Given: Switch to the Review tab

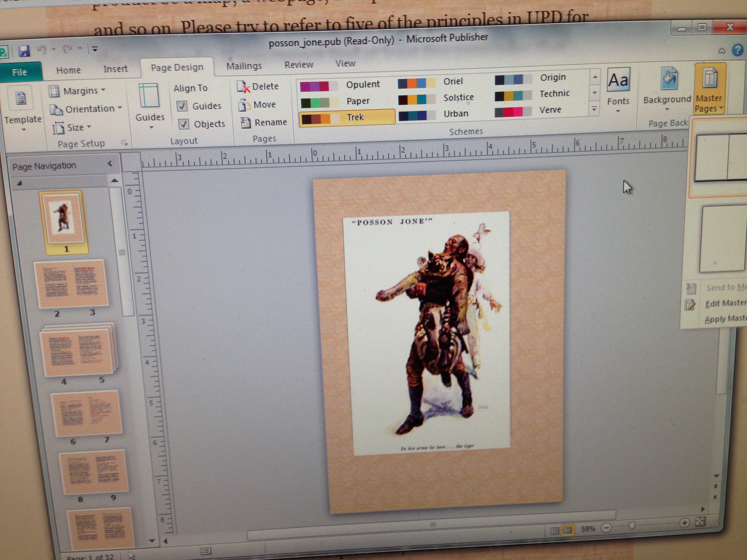Looking at the screenshot, I should pos(298,65).
